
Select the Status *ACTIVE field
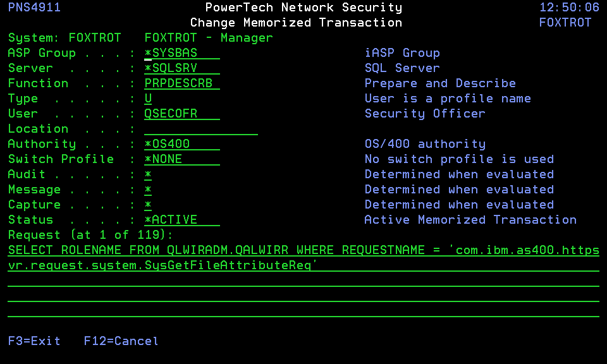(x=181, y=220)
